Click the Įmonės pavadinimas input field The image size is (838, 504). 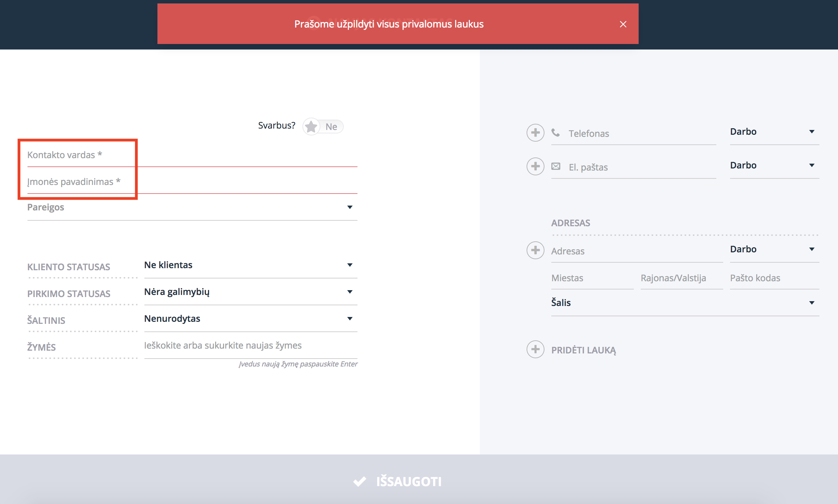(x=192, y=182)
